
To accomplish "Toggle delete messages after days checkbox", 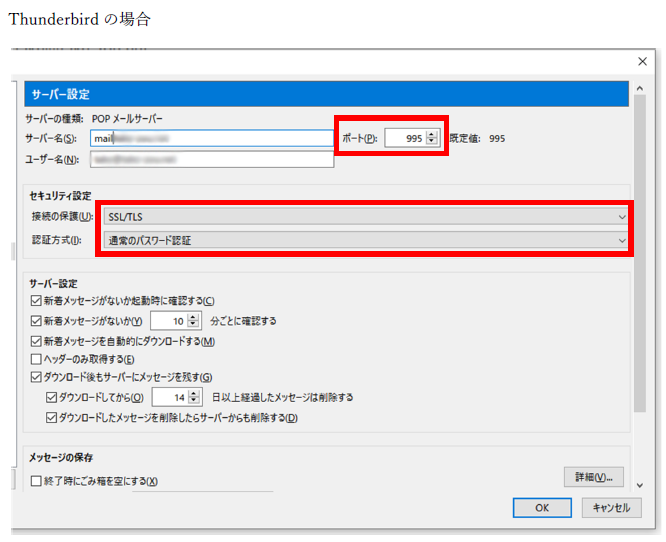I will click(x=51, y=398).
